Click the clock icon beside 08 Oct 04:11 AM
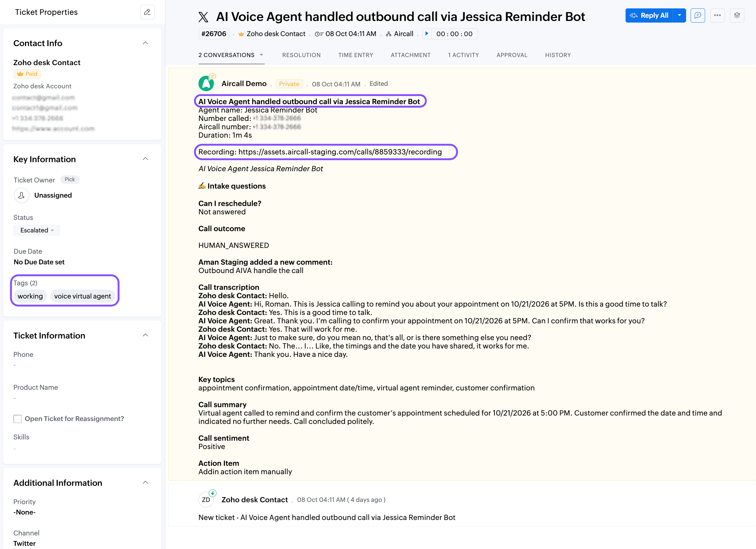 pyautogui.click(x=319, y=34)
